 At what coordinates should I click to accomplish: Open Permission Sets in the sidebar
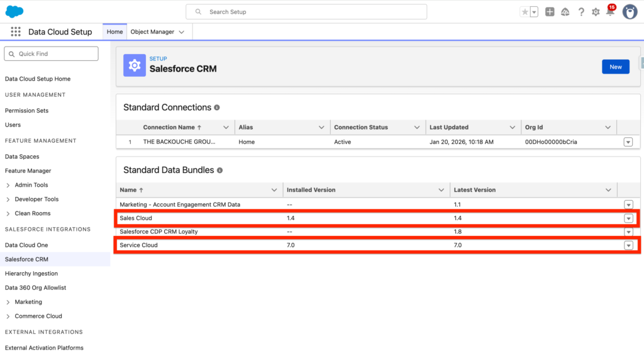click(x=26, y=111)
